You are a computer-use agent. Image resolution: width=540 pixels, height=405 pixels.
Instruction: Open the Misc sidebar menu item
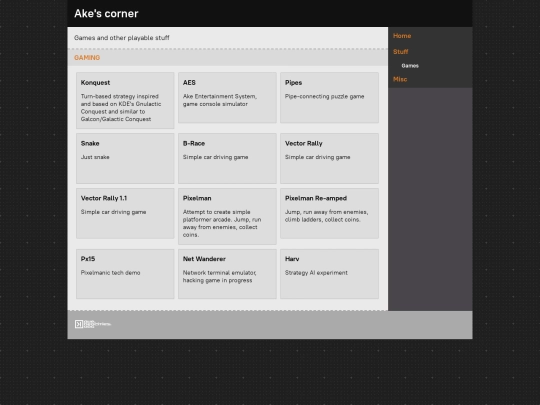(x=400, y=79)
